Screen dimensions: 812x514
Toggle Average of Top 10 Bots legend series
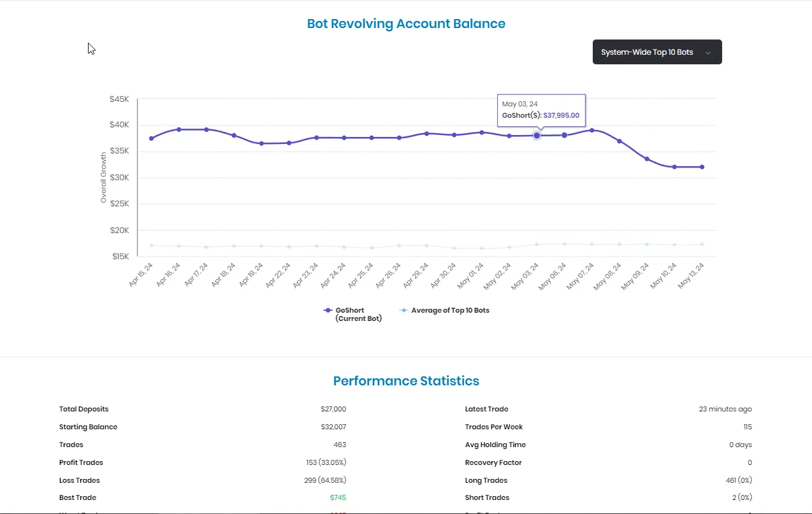444,310
